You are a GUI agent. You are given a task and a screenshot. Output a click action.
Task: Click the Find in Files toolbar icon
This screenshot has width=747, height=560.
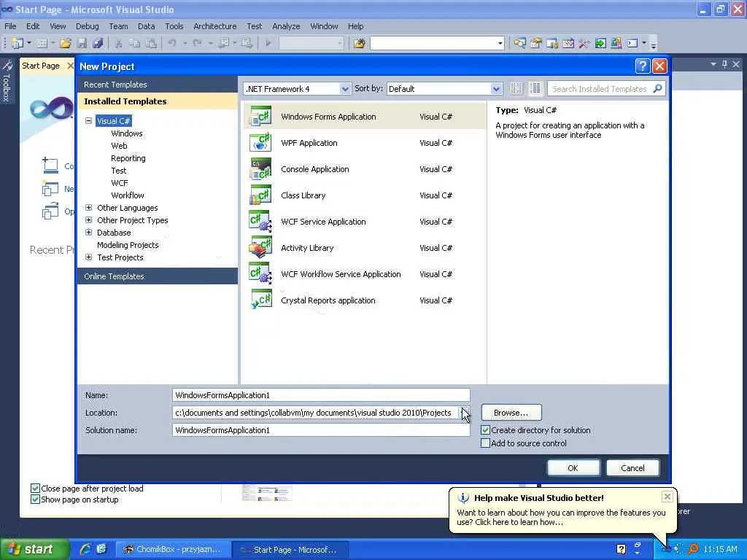point(359,43)
